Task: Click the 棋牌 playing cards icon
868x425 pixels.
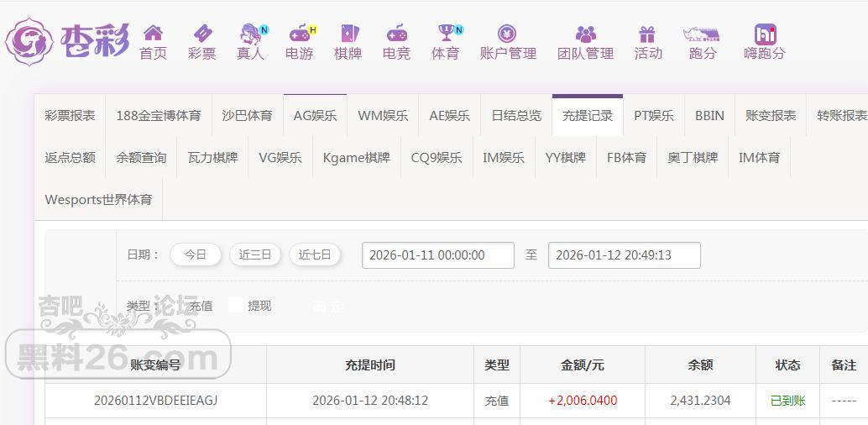Action: (348, 34)
